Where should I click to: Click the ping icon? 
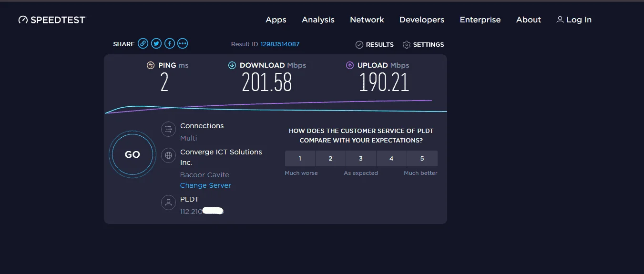tap(151, 65)
